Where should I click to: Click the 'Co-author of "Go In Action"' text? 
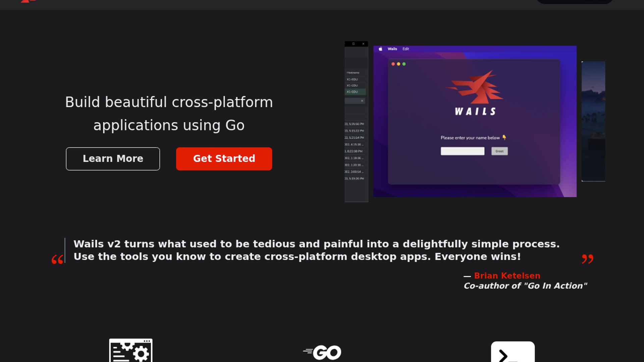point(525,286)
